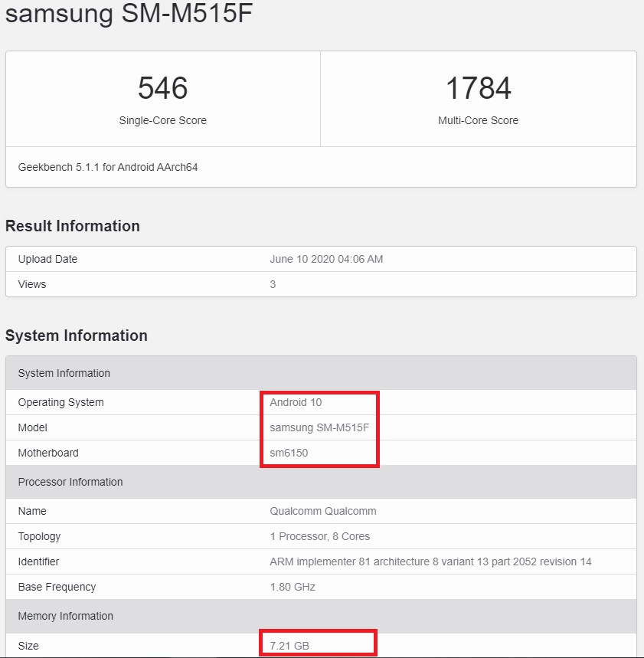The image size is (644, 658).
Task: Click the Qualcomm Qualcomm processor name
Action: (323, 511)
